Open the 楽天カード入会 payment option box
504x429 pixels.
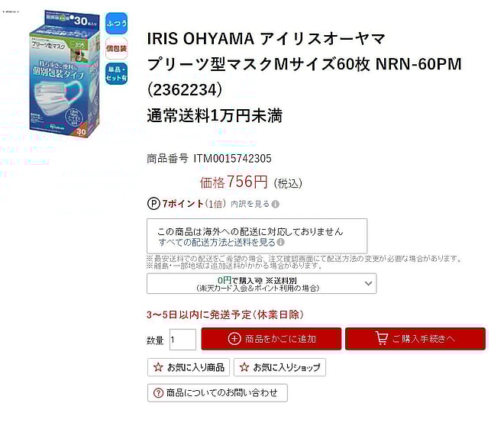261,283
